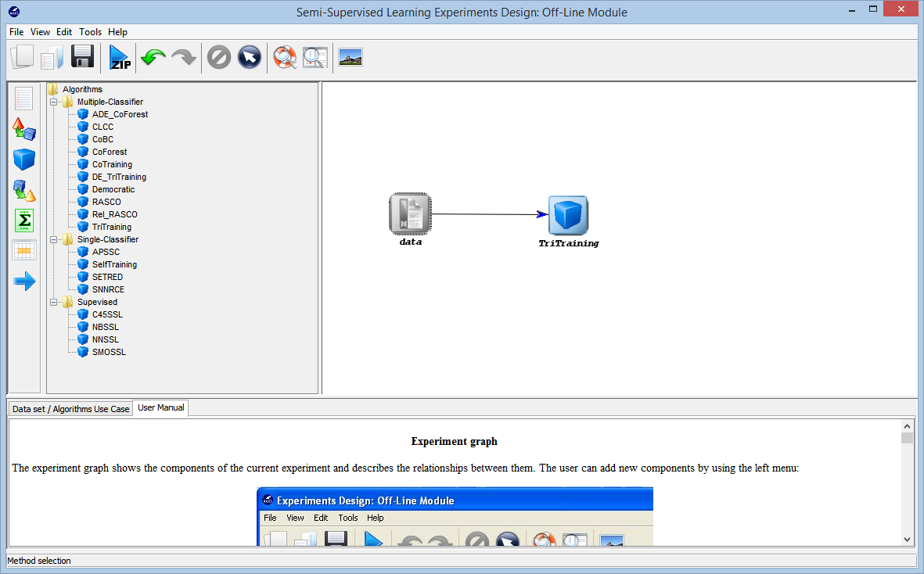
Task: Select SelfTraining algorithm in the tree
Action: 114,264
